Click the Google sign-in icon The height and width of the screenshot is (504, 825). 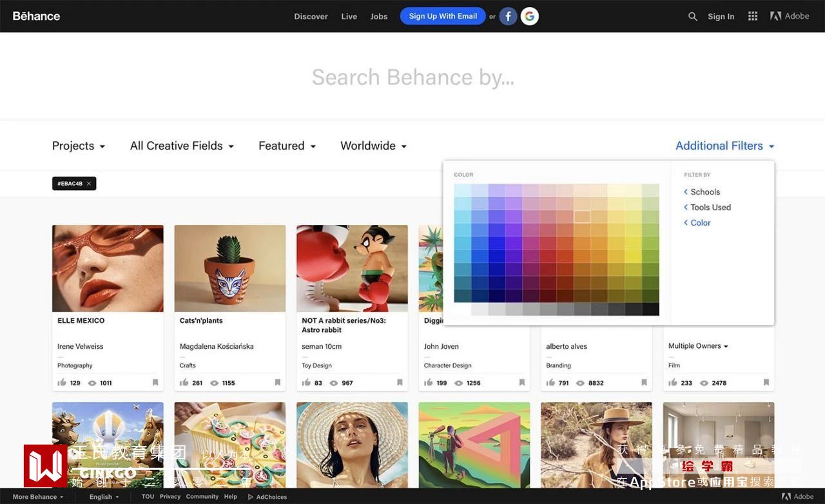tap(530, 16)
